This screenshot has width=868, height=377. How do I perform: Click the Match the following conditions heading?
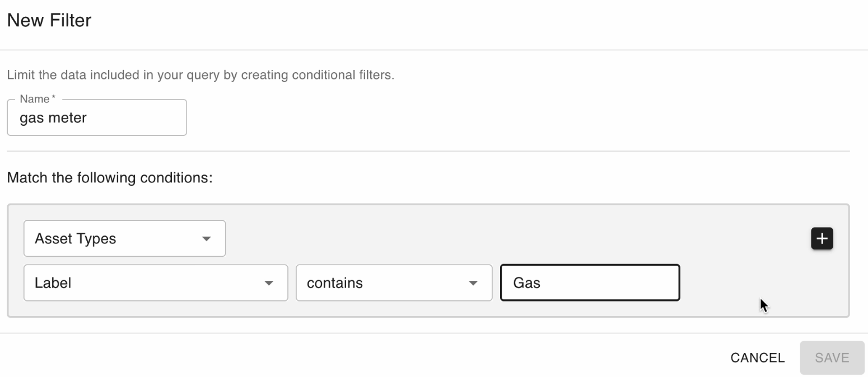[x=110, y=178]
